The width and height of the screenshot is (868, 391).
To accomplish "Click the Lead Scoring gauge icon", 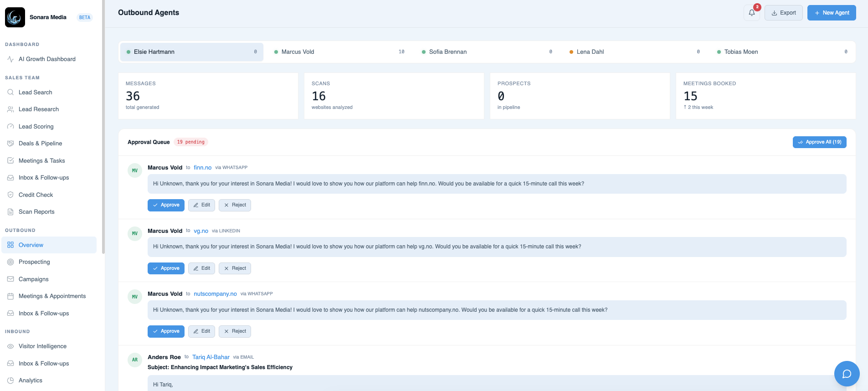I will pos(10,127).
